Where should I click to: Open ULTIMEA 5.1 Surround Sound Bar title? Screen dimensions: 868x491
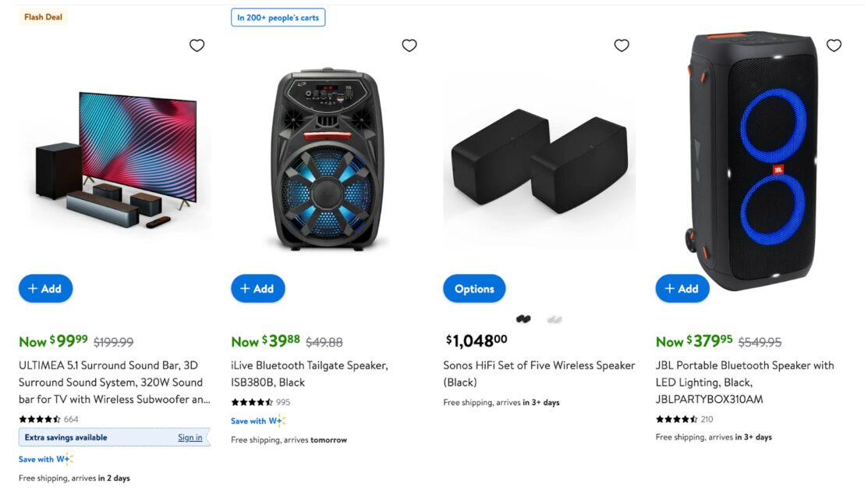(x=114, y=382)
